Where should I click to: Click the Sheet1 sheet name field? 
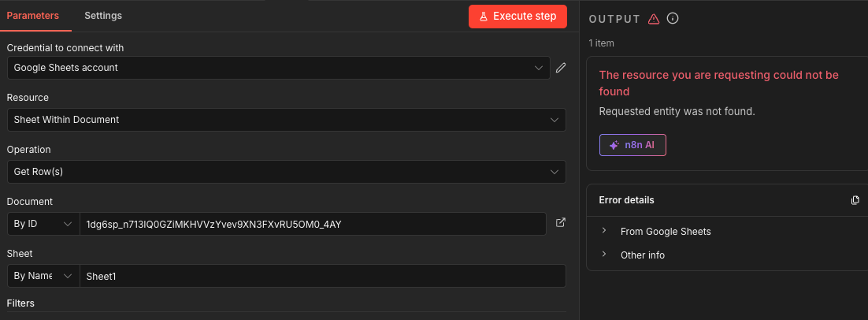pyautogui.click(x=322, y=276)
